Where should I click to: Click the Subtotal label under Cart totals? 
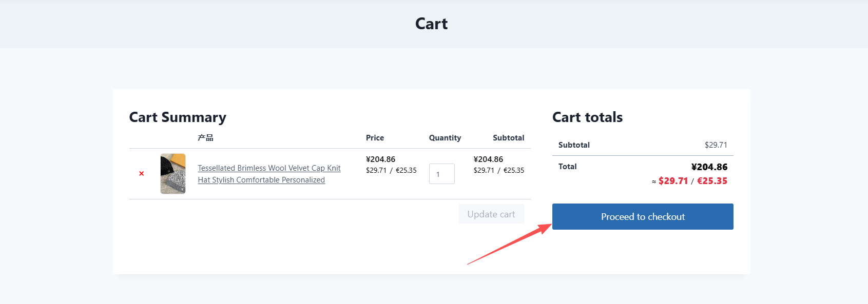pyautogui.click(x=574, y=145)
